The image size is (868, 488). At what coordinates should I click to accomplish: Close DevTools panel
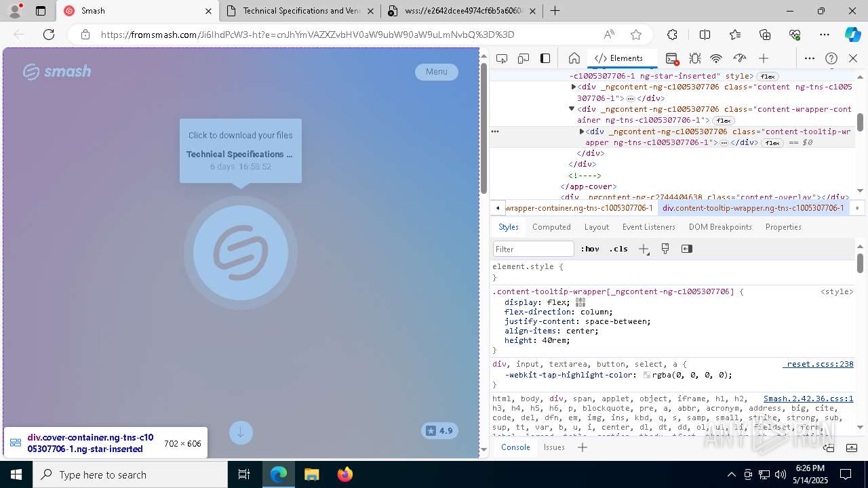(853, 58)
